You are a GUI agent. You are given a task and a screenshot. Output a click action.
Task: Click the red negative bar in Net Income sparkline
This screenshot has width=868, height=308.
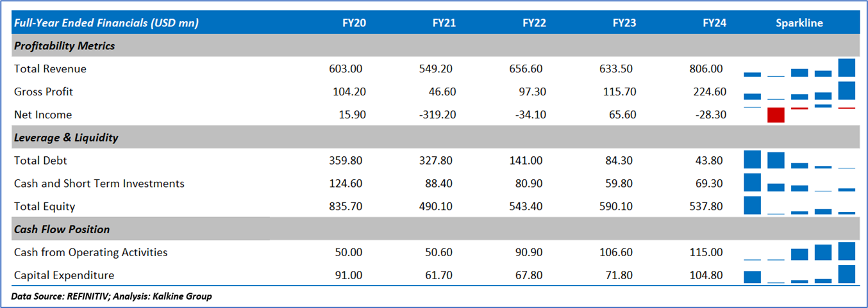click(x=776, y=115)
